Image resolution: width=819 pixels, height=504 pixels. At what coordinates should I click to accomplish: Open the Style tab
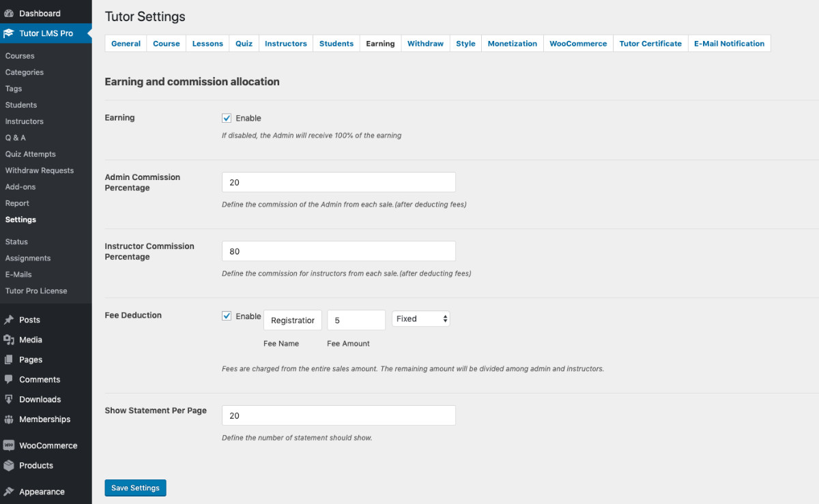point(465,43)
